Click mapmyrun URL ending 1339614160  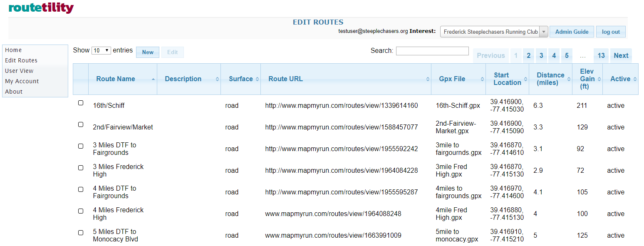[342, 106]
